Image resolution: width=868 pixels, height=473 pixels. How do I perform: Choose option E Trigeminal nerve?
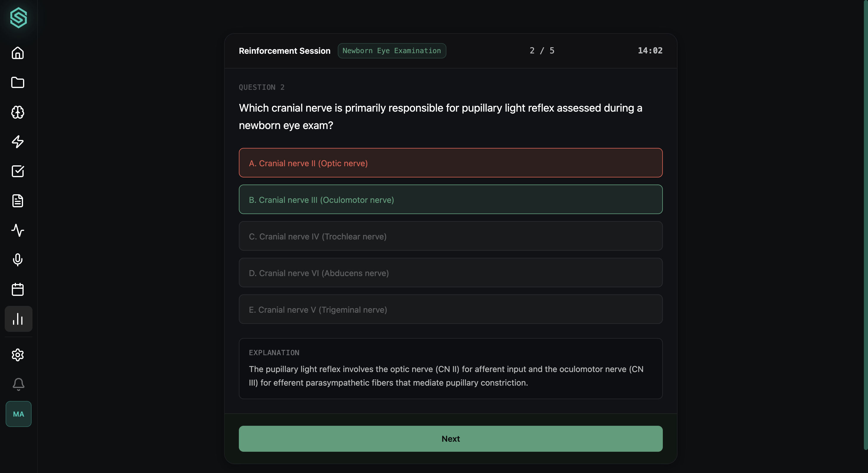pos(451,309)
